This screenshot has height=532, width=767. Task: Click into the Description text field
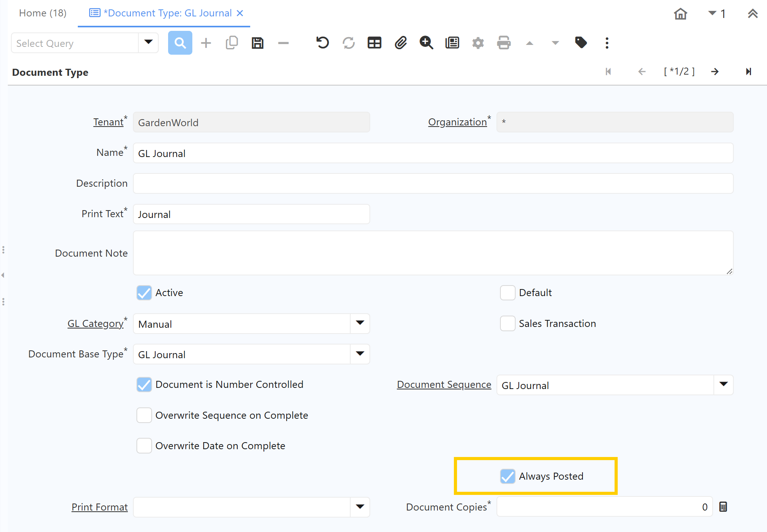pyautogui.click(x=433, y=184)
